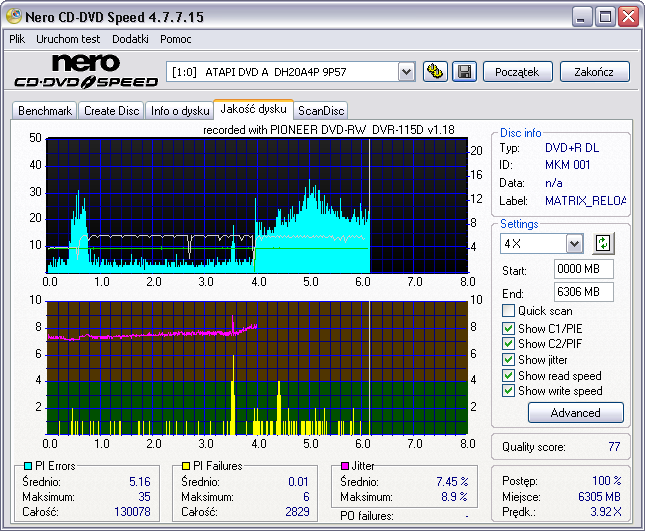The width and height of the screenshot is (645, 531).
Task: Toggle Show C1/PIE checkbox
Action: click(x=508, y=328)
